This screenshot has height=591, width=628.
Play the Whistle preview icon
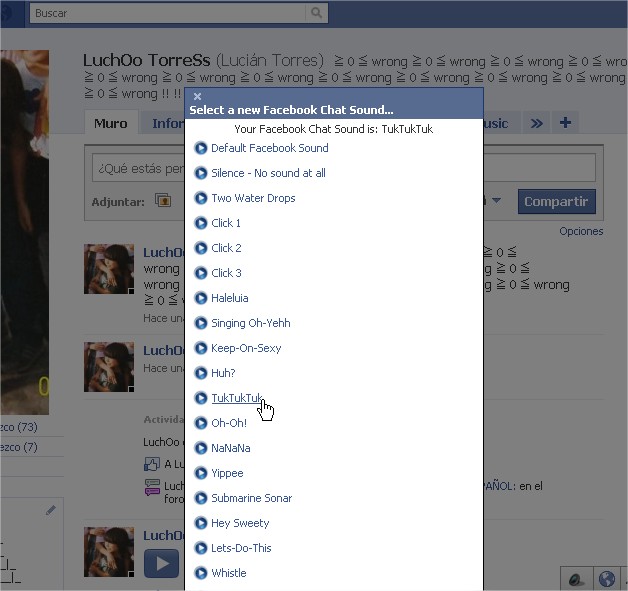201,573
